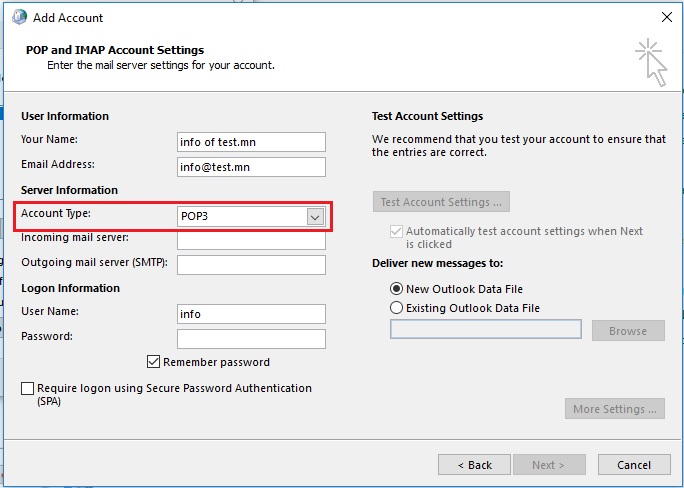This screenshot has height=488, width=684.
Task: Focus the Incoming mail server field
Action: 251,240
